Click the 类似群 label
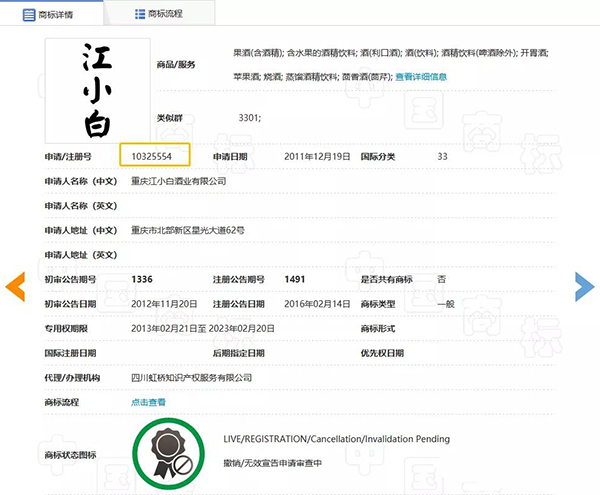 pos(170,118)
